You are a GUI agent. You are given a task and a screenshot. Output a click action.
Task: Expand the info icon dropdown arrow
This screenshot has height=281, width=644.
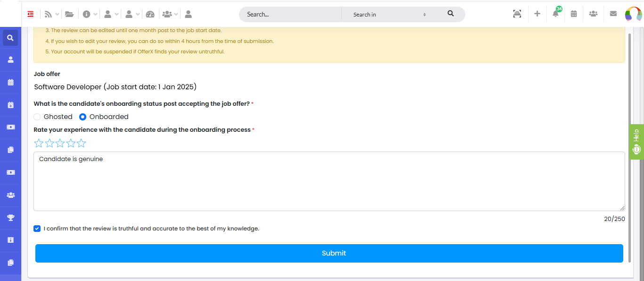click(x=96, y=15)
